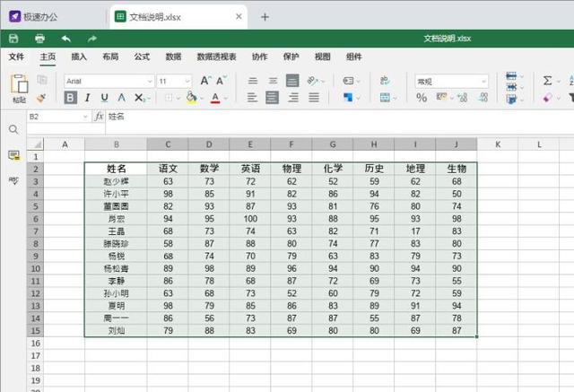Toggle Bold formatting
Image resolution: width=574 pixels, height=392 pixels.
(70, 98)
